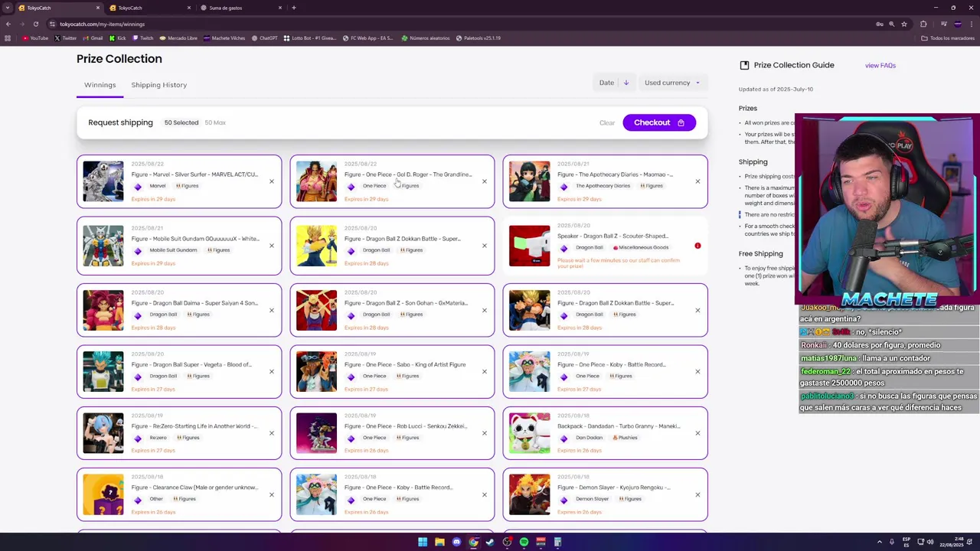Remove the Sabo King of Artist figure
This screenshot has height=551, width=980.
point(484,372)
